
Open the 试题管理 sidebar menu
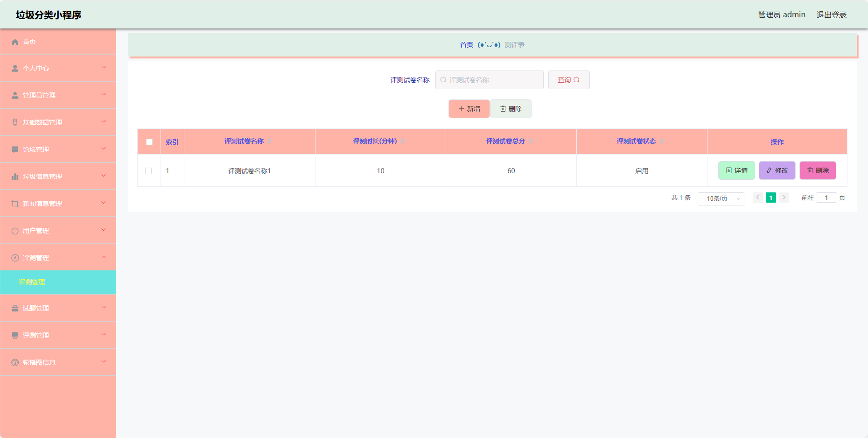(x=58, y=308)
